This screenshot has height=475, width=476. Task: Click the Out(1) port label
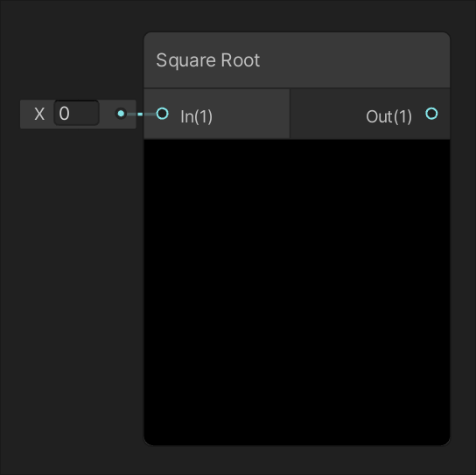pyautogui.click(x=388, y=116)
